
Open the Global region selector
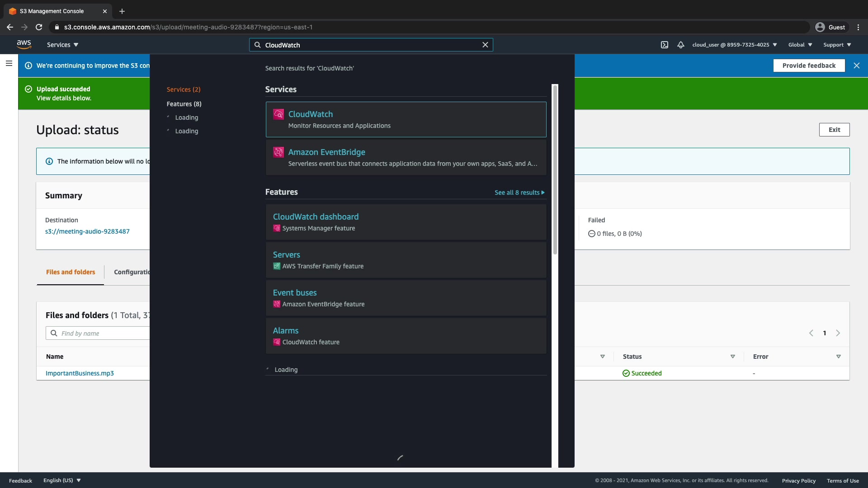tap(800, 45)
